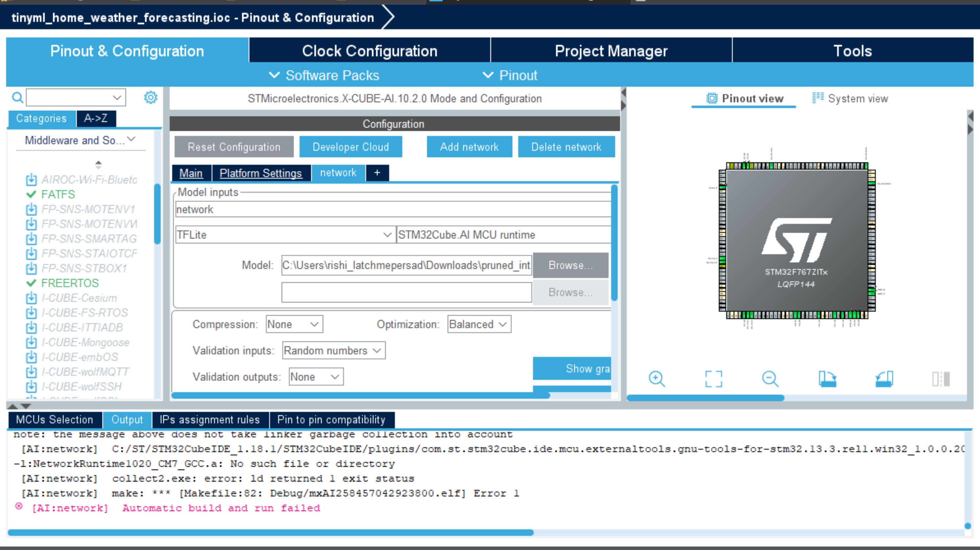Open the Compression dropdown

294,324
